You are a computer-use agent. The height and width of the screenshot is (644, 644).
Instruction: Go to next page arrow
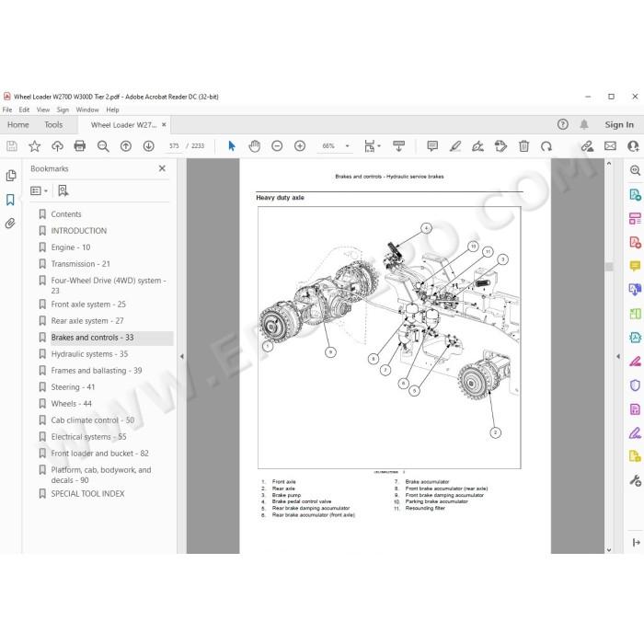[149, 145]
